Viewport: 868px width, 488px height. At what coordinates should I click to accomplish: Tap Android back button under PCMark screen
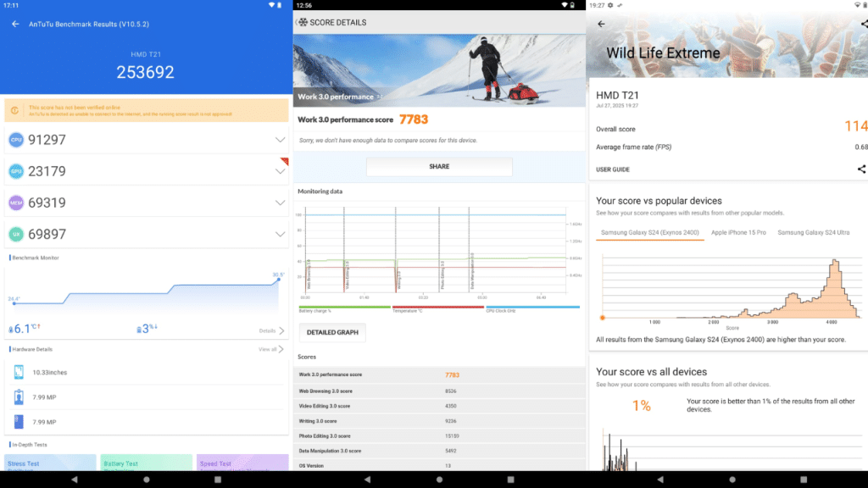(367, 480)
